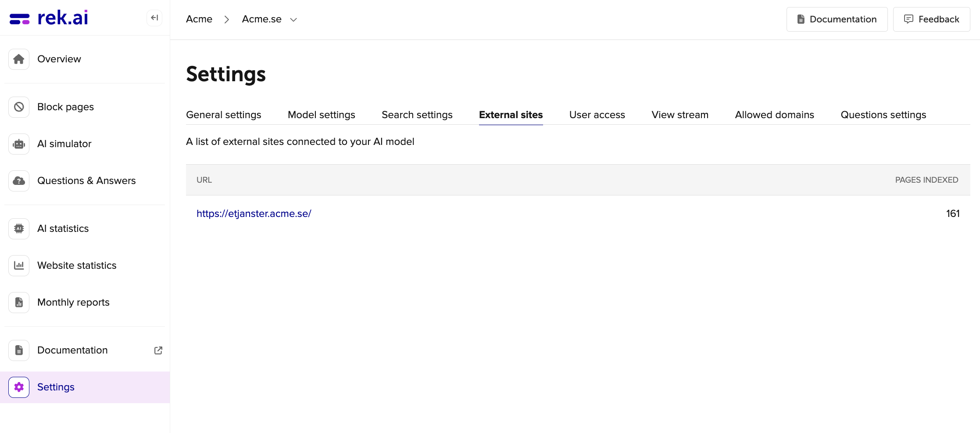The image size is (980, 433).
Task: Switch to User access tab
Action: (x=597, y=115)
